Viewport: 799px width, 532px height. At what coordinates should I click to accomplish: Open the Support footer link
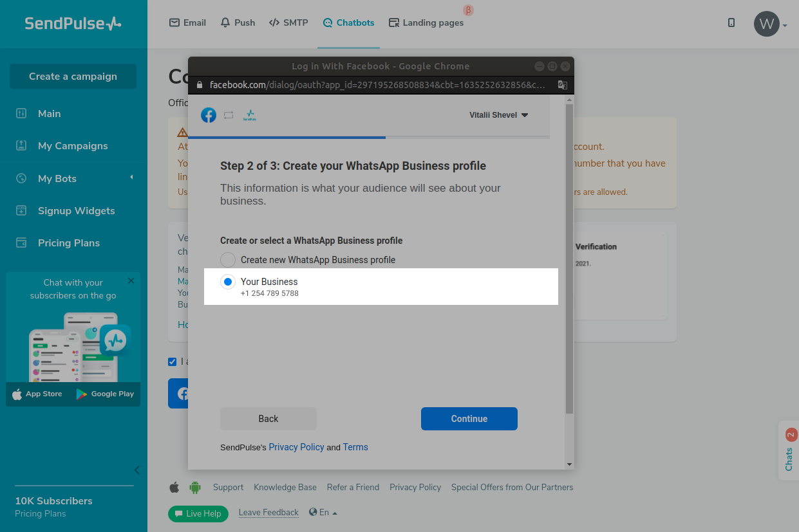point(228,487)
